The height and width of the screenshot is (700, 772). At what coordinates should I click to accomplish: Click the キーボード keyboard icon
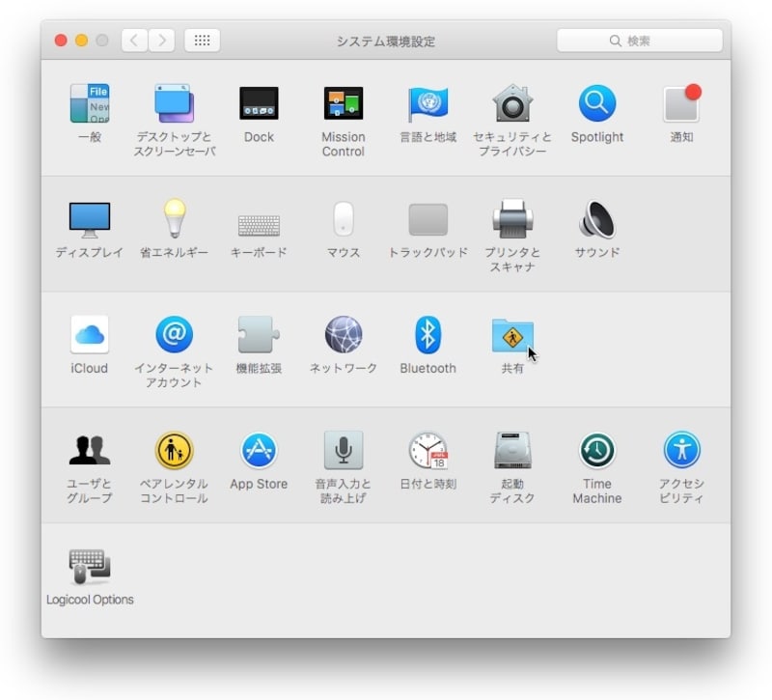[259, 224]
